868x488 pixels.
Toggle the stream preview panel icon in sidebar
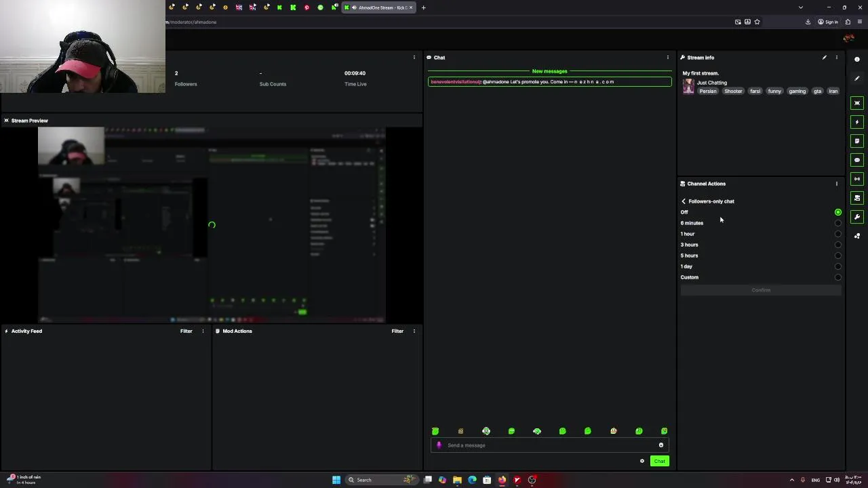click(x=857, y=103)
